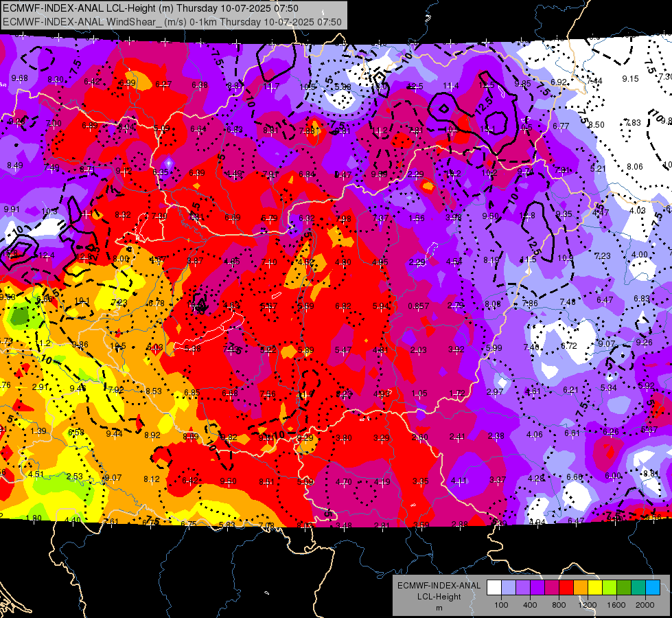The image size is (672, 618).
Task: Click the grid value 8.06
Action: point(635,166)
